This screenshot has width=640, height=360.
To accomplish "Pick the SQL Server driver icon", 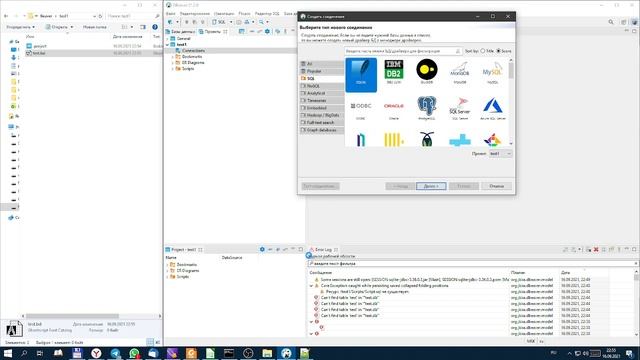I will [x=460, y=106].
